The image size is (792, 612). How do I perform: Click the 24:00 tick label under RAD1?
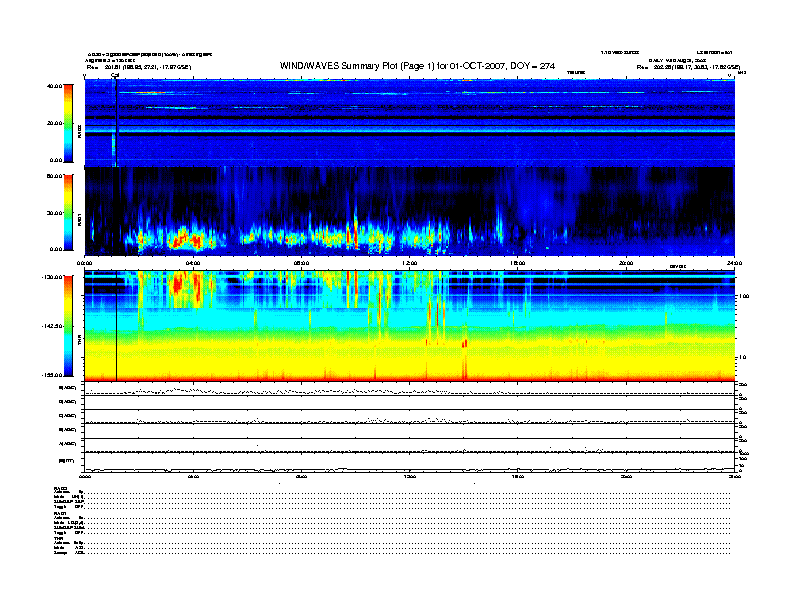click(x=734, y=263)
